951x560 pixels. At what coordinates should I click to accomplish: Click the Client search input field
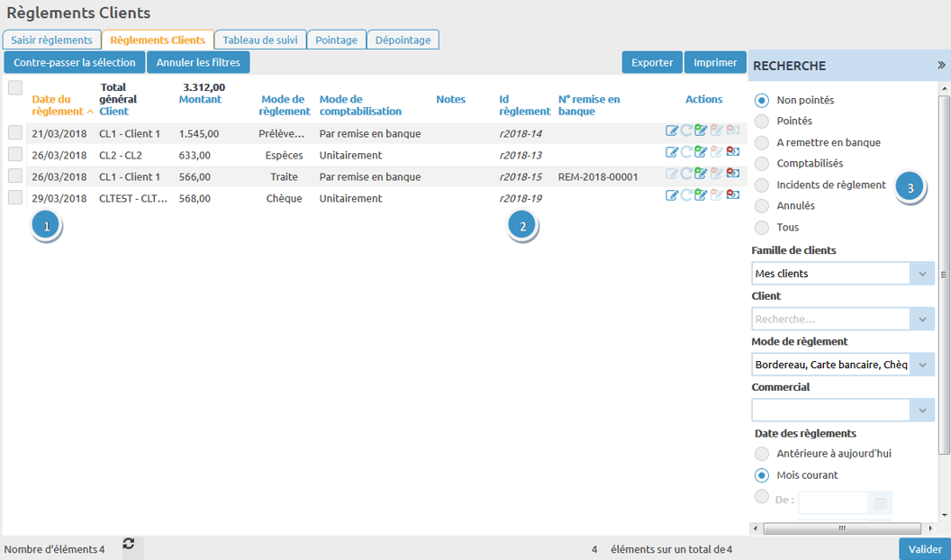(830, 320)
